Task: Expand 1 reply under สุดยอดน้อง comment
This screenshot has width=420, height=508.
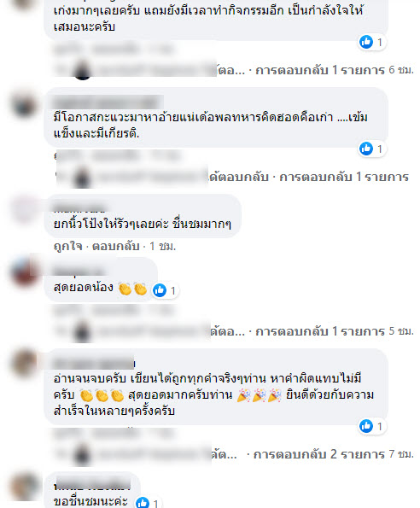Action: coord(320,331)
